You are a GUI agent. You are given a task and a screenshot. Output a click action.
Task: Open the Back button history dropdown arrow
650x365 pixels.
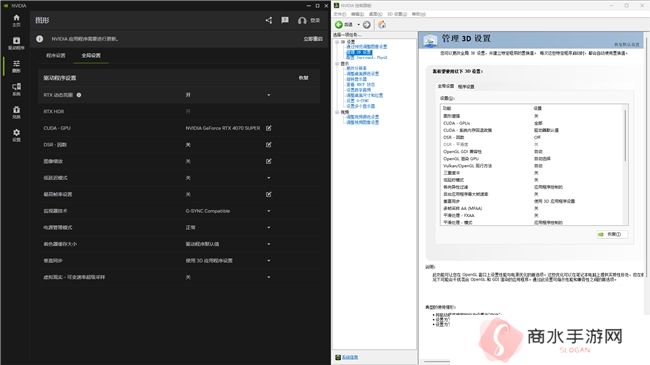click(x=359, y=25)
